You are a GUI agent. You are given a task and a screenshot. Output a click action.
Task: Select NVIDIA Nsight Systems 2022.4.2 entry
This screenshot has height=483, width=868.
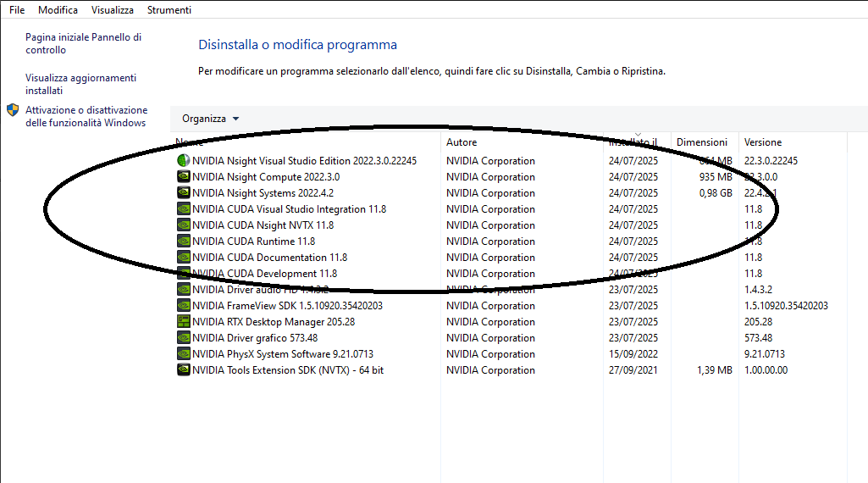click(263, 192)
